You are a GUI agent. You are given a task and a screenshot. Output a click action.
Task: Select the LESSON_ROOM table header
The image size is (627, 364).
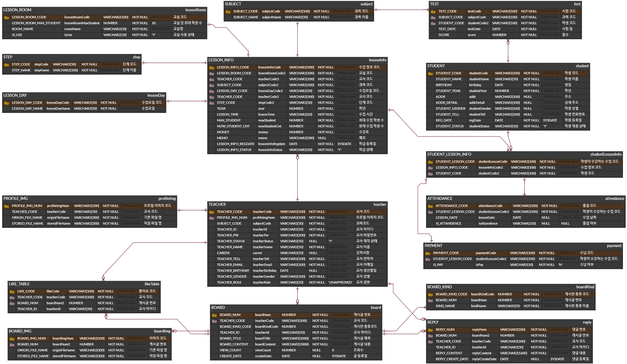[105, 10]
